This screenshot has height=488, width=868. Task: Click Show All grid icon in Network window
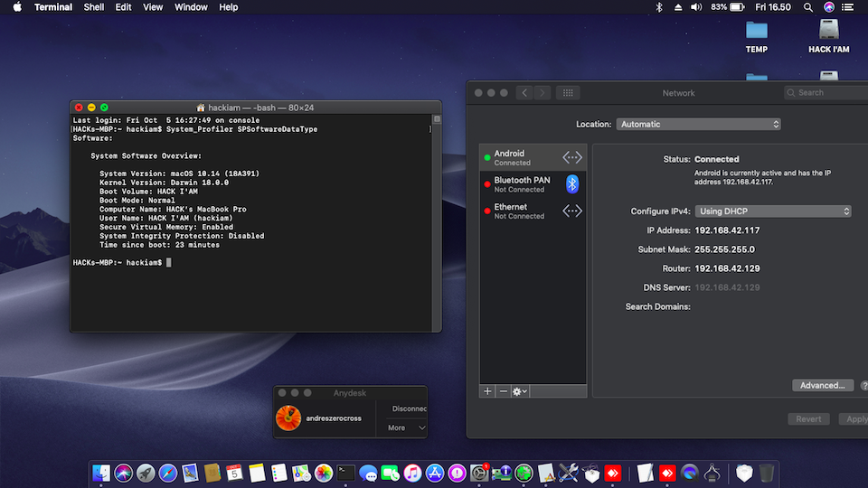click(x=567, y=93)
